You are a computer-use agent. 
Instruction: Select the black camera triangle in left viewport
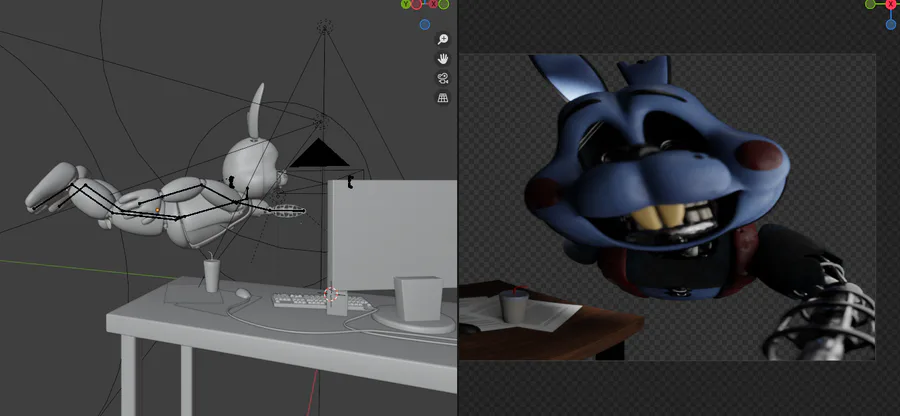[x=319, y=153]
